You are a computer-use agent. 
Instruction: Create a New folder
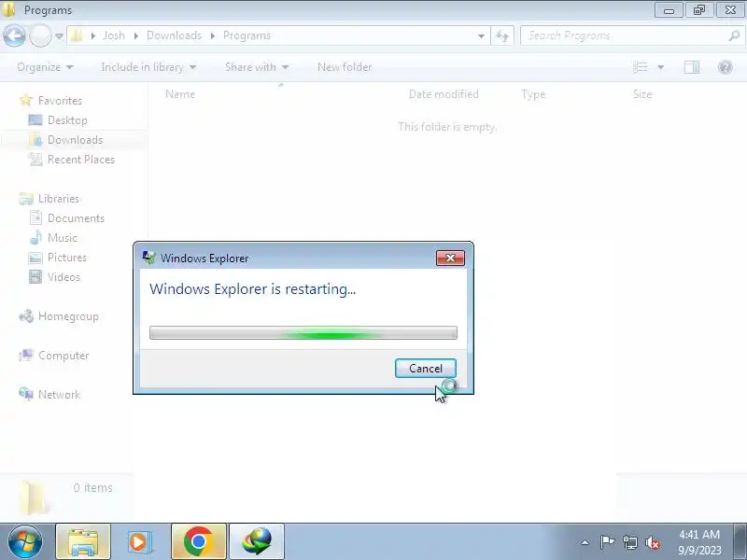[345, 67]
